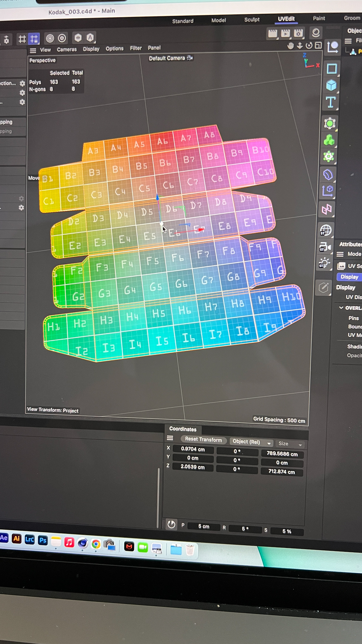The height and width of the screenshot is (644, 362).
Task: Toggle viewport maximize layout icon
Action: 318,45
